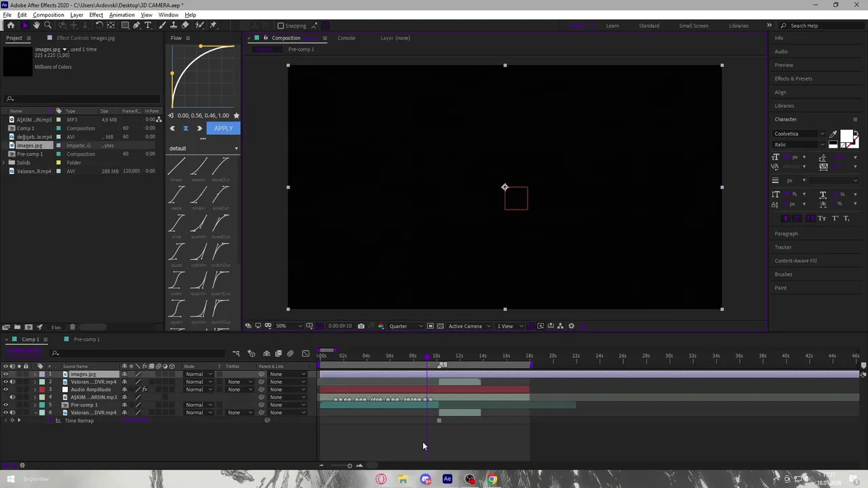Expand the Solids folder in the Project panel
The width and height of the screenshot is (868, 488).
click(5, 163)
